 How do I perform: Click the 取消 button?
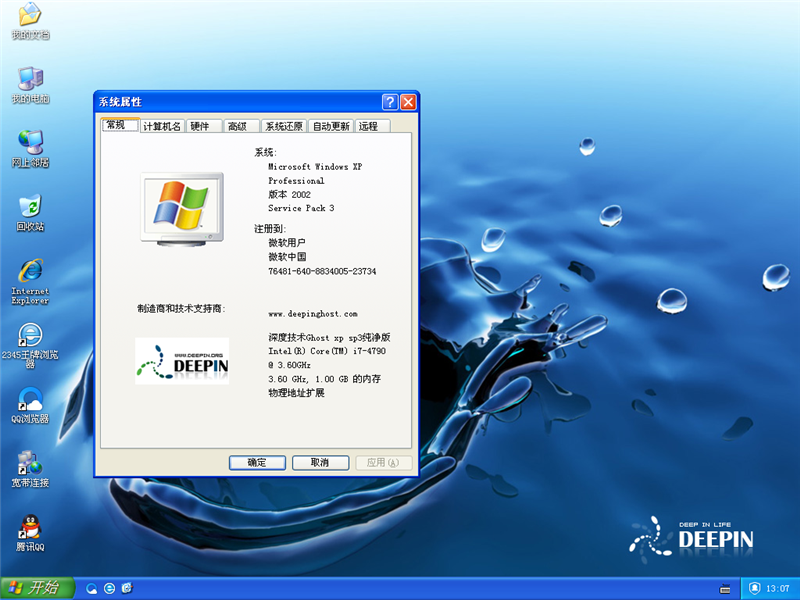coord(320,463)
